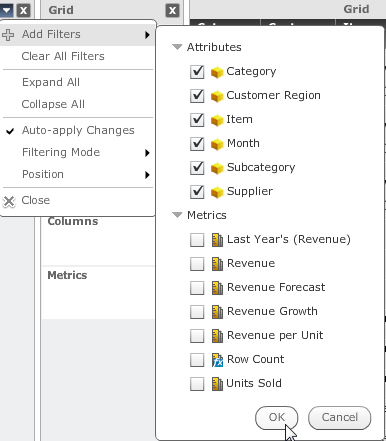Click the Last Year's (Revenue) metric icon

[x=217, y=240]
